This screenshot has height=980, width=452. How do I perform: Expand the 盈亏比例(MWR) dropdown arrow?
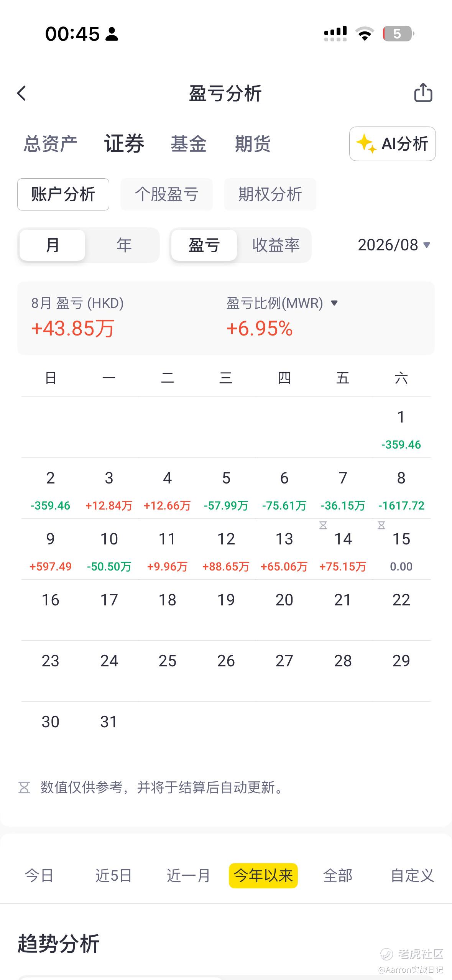coord(334,303)
